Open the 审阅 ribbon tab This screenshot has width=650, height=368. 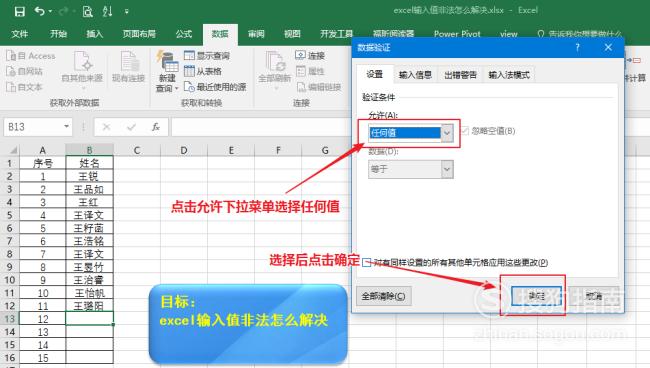click(x=256, y=34)
